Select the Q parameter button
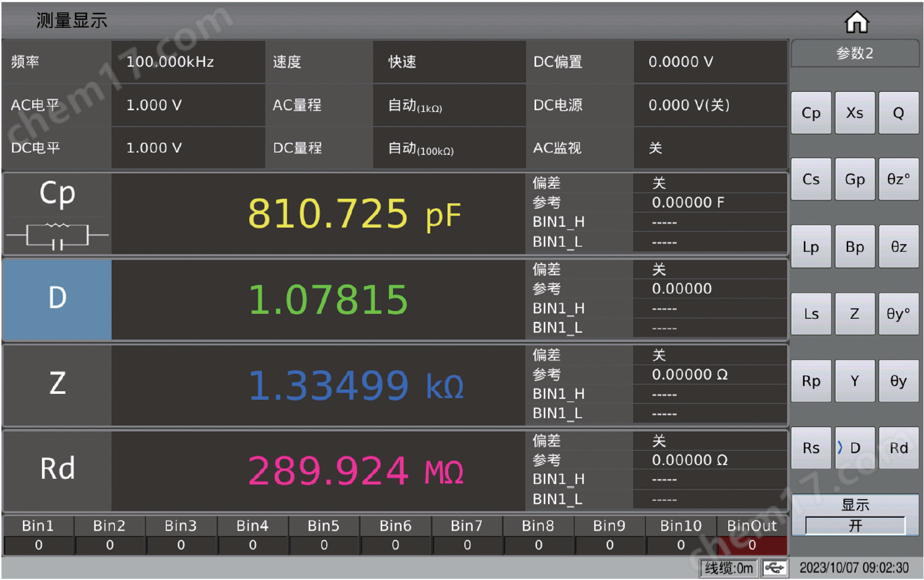Image resolution: width=924 pixels, height=580 pixels. pyautogui.click(x=898, y=113)
